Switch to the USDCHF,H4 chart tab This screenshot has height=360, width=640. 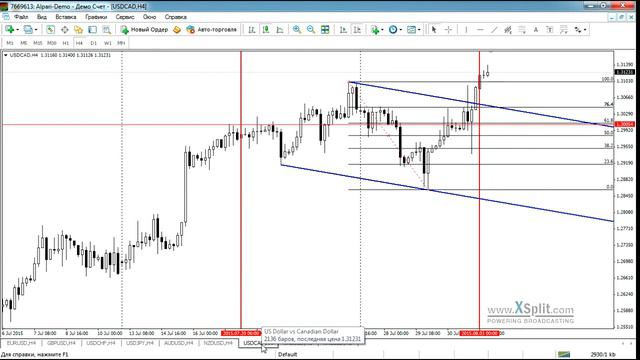101,343
